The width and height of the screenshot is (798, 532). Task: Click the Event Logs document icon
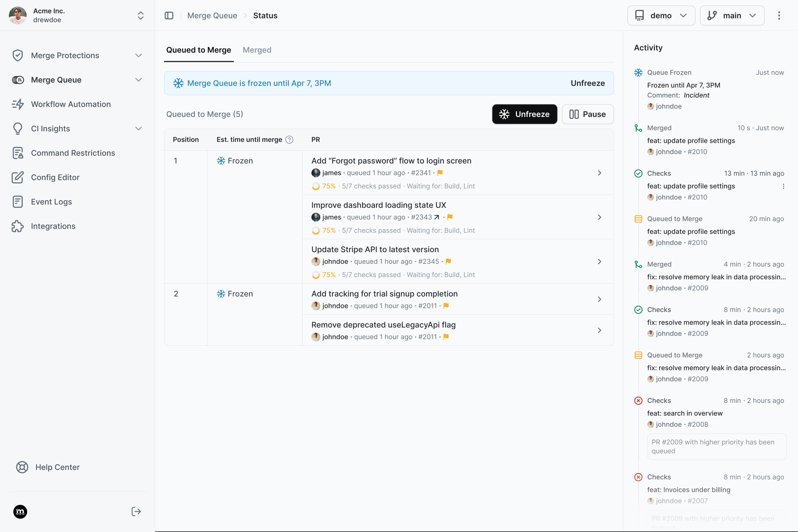pyautogui.click(x=18, y=202)
